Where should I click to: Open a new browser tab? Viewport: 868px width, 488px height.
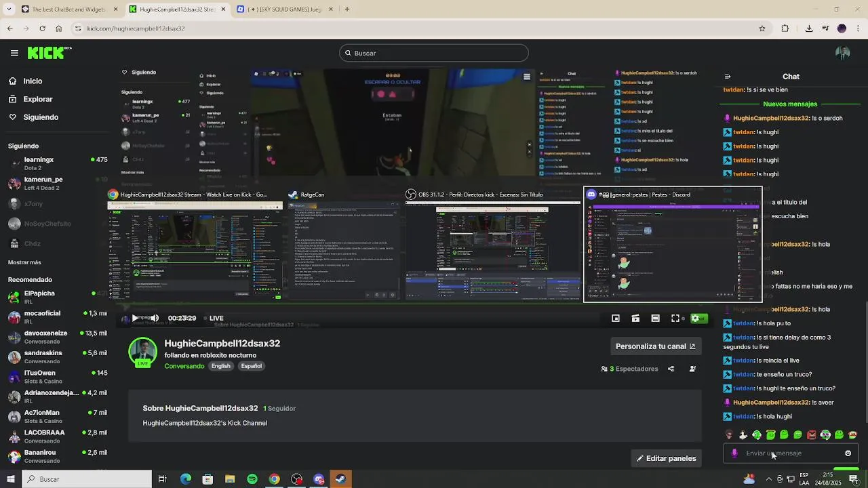pyautogui.click(x=347, y=9)
